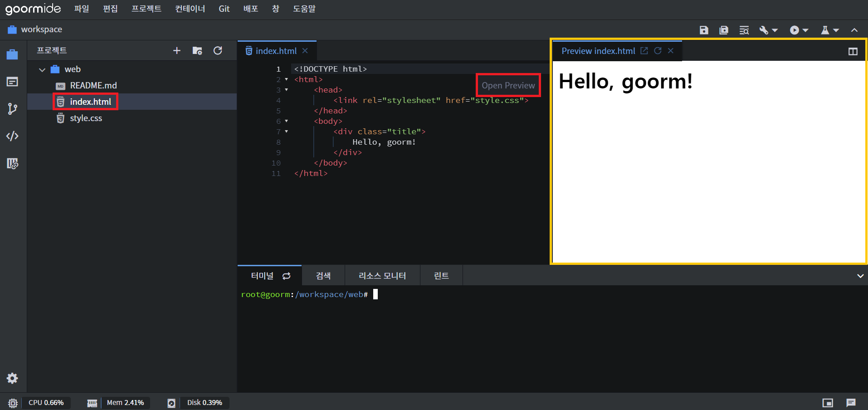Click the text 'Hello, goorm!' in code editor

pos(384,142)
